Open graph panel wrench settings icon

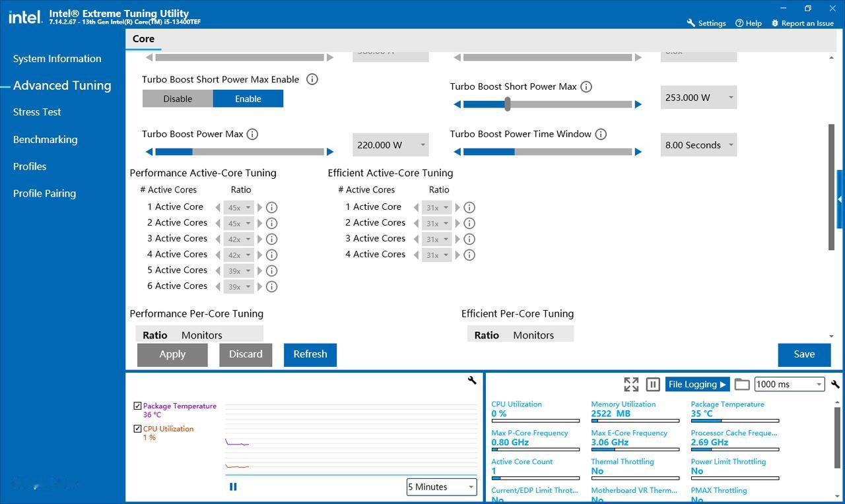tap(472, 380)
